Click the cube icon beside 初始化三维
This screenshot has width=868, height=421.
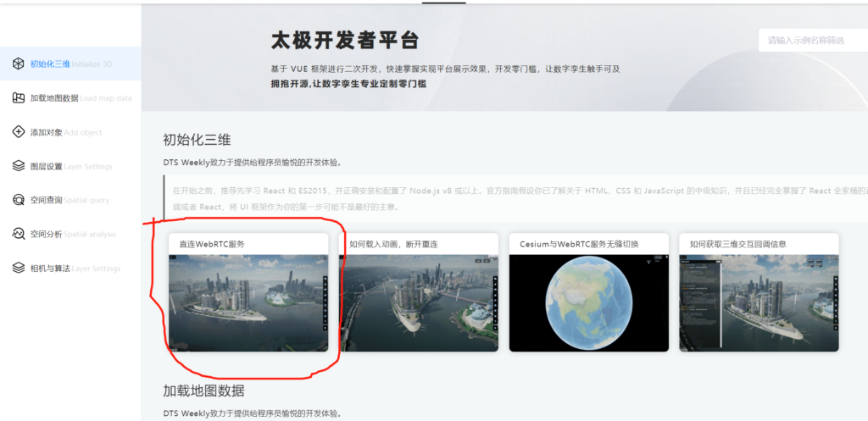click(19, 64)
